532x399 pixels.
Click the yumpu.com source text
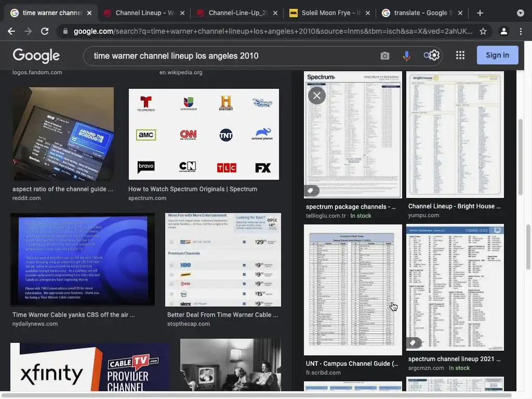click(x=423, y=215)
